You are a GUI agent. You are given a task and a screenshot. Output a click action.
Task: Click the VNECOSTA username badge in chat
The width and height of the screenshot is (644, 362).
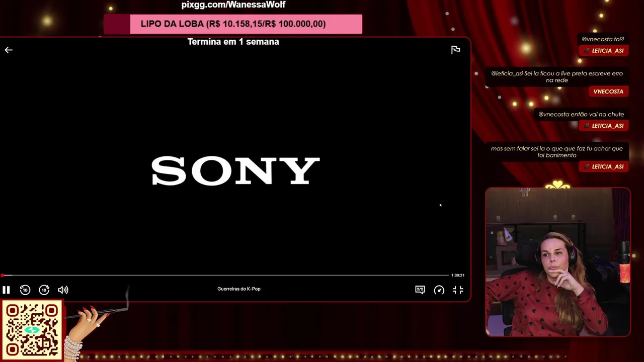tap(608, 92)
